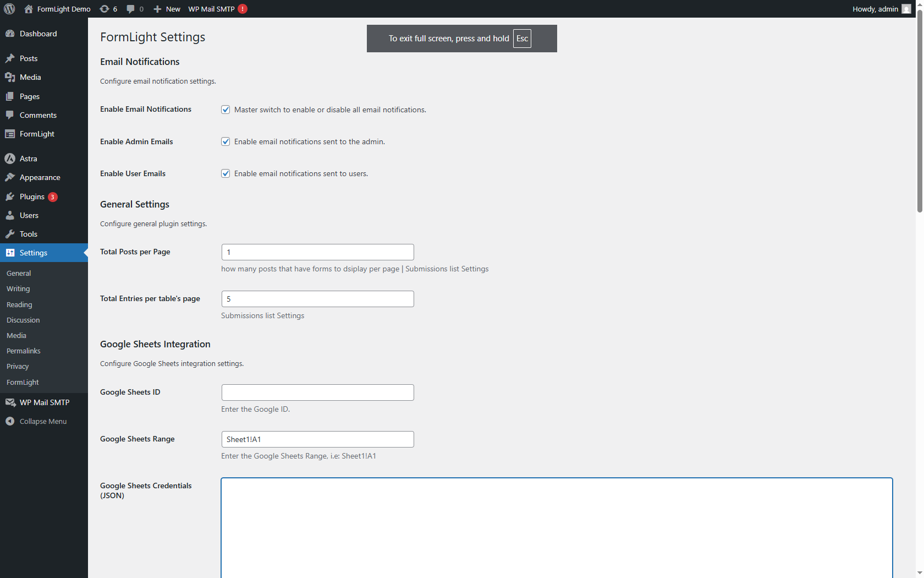
Task: Uncheck Enable Email Notifications master switch
Action: pos(226,110)
